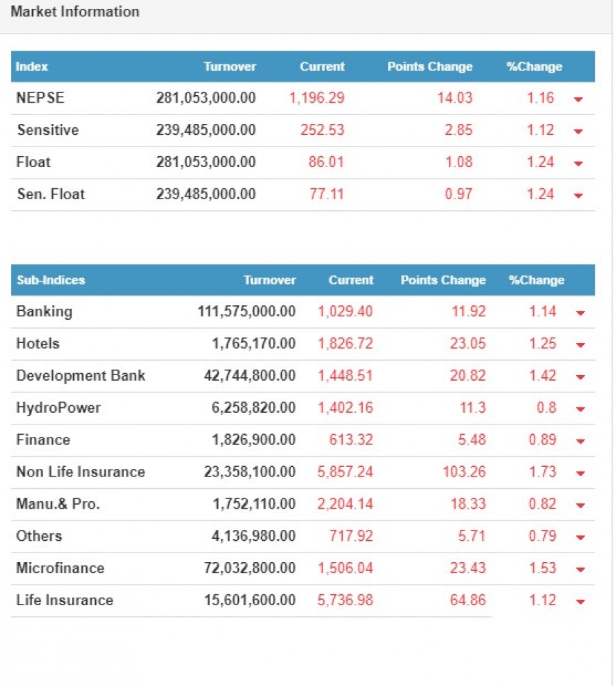Click the Sen. Float index name
Image resolution: width=616 pixels, height=686 pixels.
tap(51, 194)
